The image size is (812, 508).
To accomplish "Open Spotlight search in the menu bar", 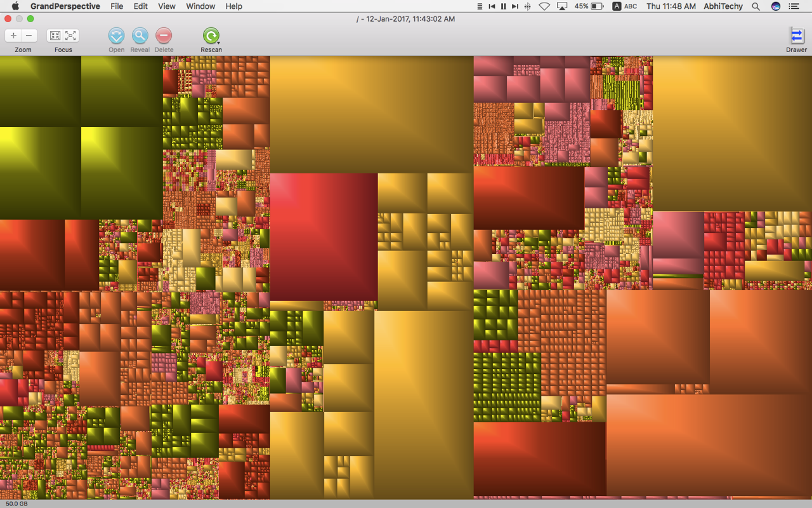I will tap(756, 6).
